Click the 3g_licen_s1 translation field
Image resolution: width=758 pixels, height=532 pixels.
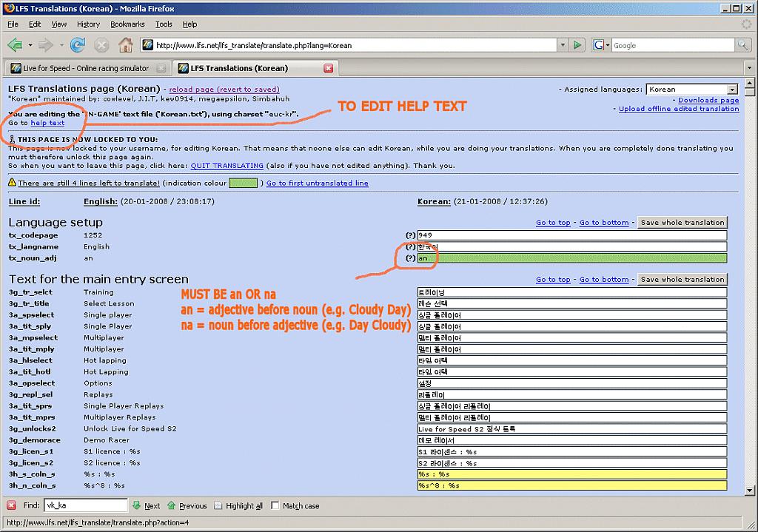click(x=572, y=451)
